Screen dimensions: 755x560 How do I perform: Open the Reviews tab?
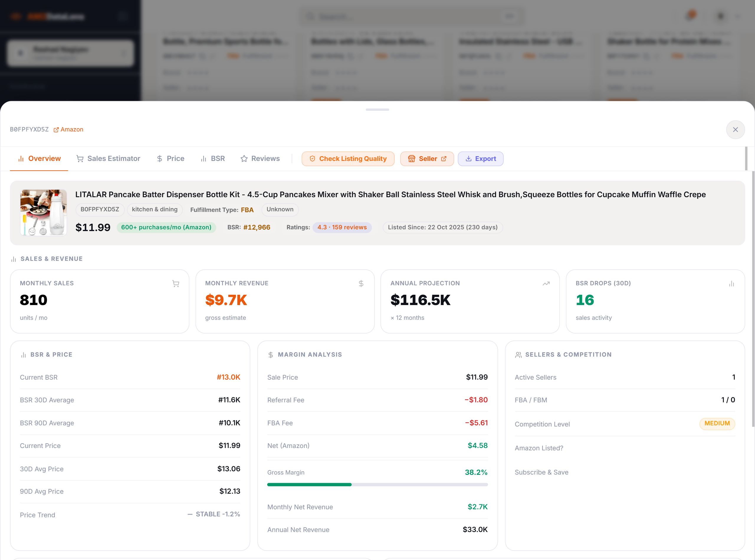coord(260,159)
